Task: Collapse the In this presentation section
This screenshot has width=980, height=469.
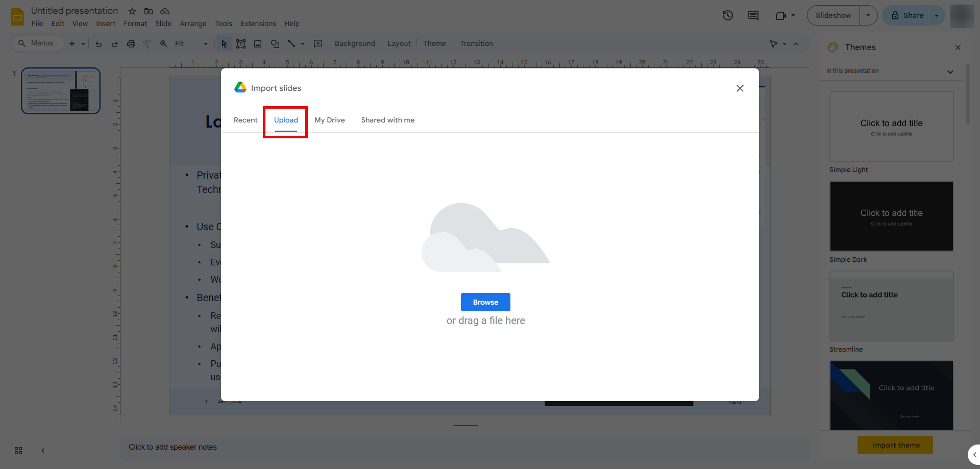Action: (950, 71)
